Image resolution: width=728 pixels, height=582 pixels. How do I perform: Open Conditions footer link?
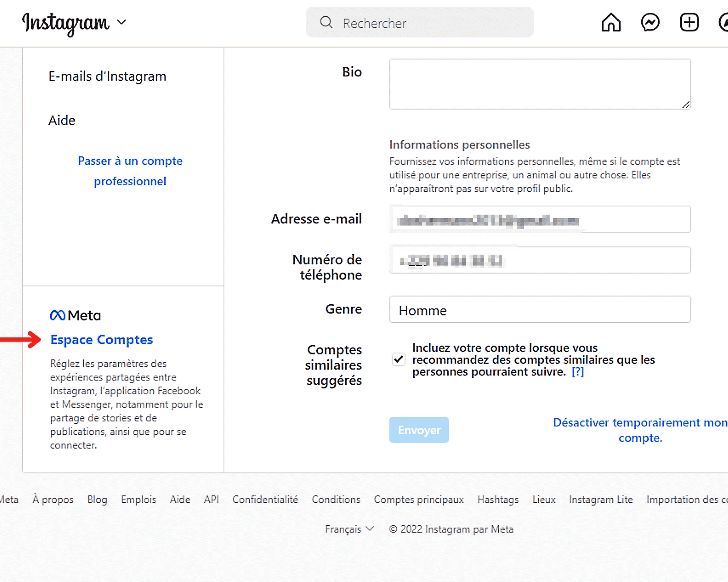tap(336, 499)
